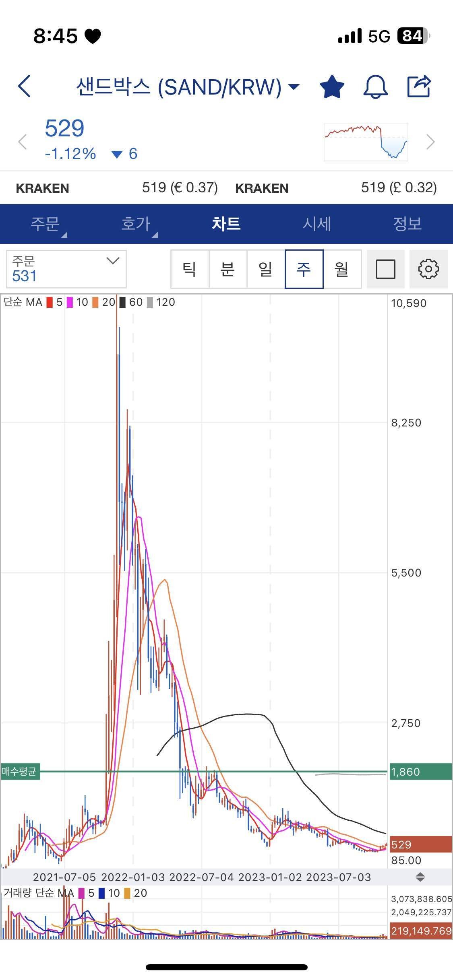Viewport: 453px width, 980px height.
Task: Tap the fullscreen square icon
Action: 385,269
